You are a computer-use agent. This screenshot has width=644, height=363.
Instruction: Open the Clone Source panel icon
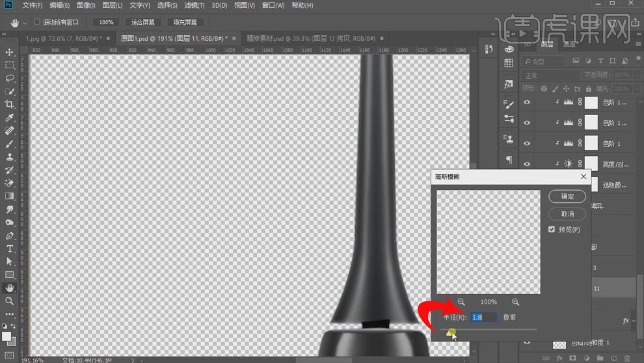pyautogui.click(x=509, y=139)
